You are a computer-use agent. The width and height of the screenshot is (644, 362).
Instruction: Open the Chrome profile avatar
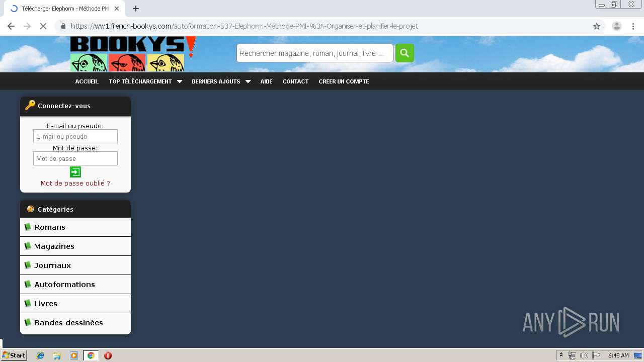click(617, 26)
